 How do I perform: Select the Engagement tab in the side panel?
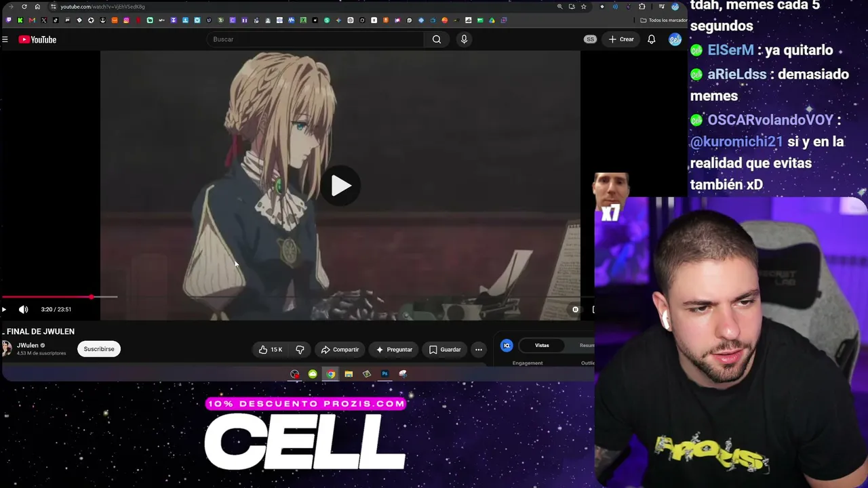coord(528,363)
